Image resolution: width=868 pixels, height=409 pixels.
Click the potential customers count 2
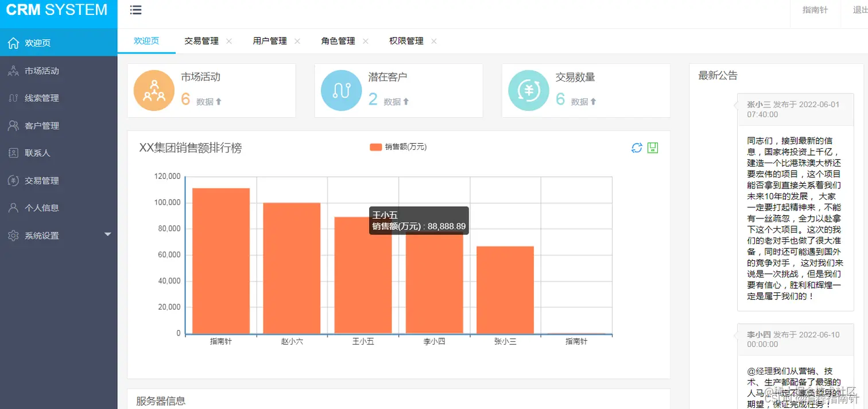(x=373, y=99)
